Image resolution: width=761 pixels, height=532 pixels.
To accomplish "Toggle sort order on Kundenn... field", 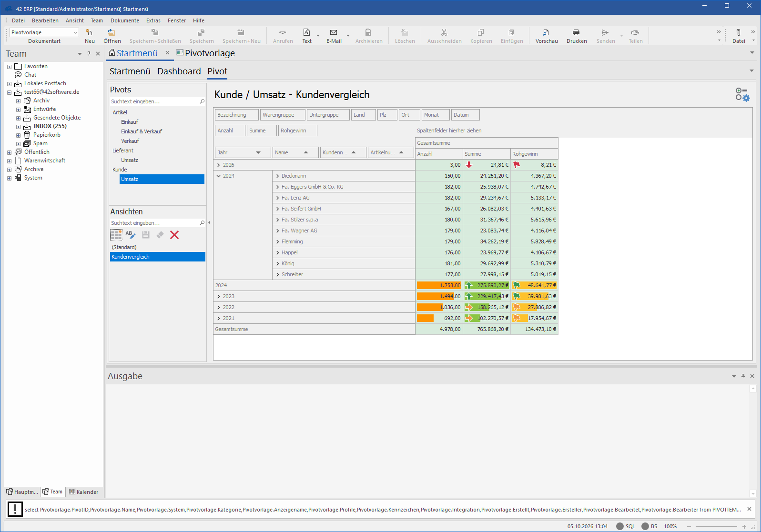I will pyautogui.click(x=354, y=152).
